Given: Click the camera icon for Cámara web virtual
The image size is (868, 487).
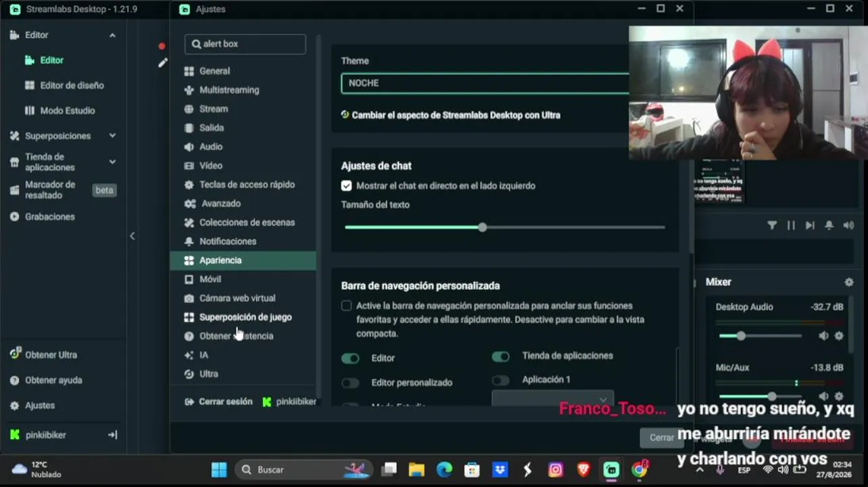Looking at the screenshot, I should [189, 298].
